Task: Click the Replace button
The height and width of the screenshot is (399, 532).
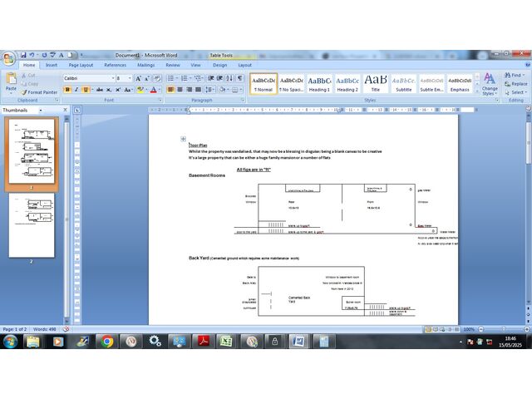Action: (516, 84)
